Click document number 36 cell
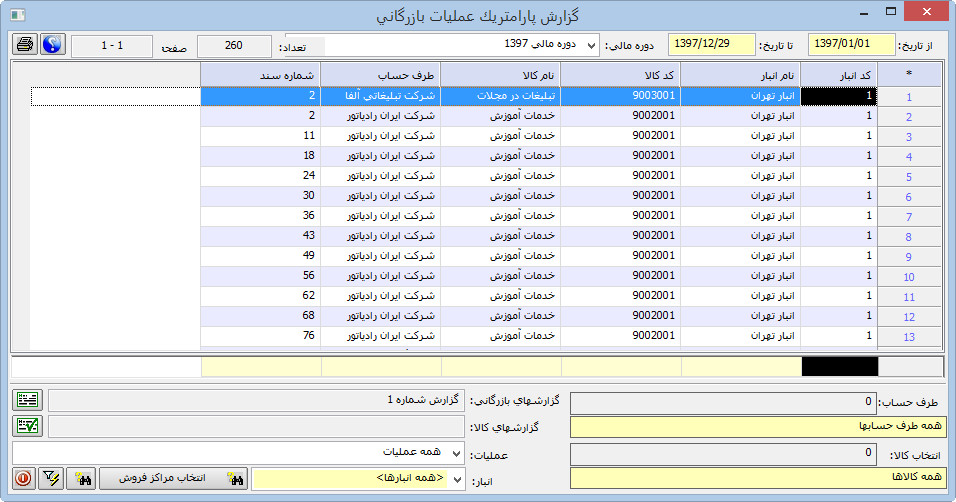This screenshot has height=502, width=956. pos(260,215)
